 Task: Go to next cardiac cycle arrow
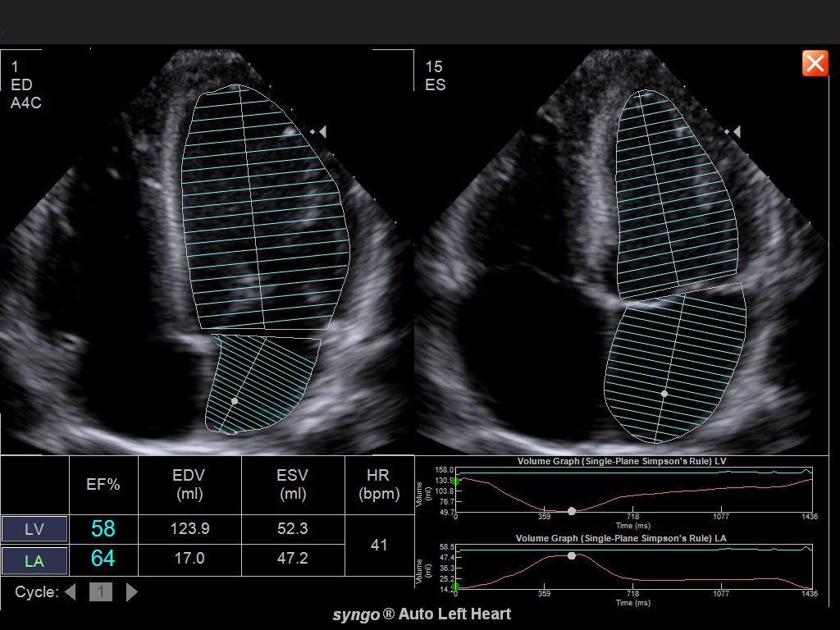(x=131, y=591)
